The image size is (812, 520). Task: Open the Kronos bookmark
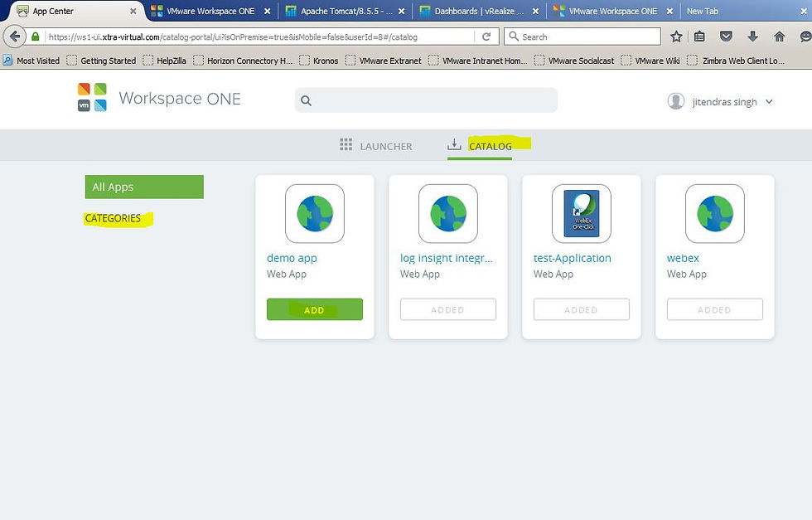[x=319, y=61]
